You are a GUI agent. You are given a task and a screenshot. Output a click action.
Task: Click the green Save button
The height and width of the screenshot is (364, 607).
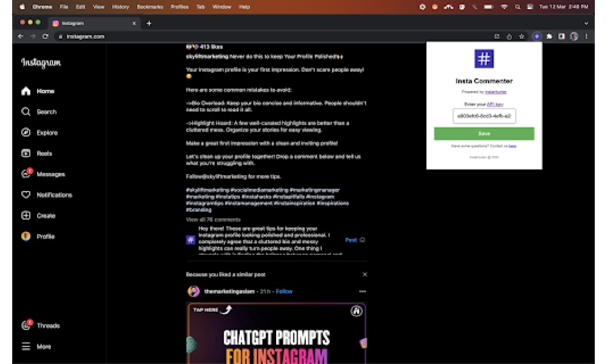tap(484, 133)
